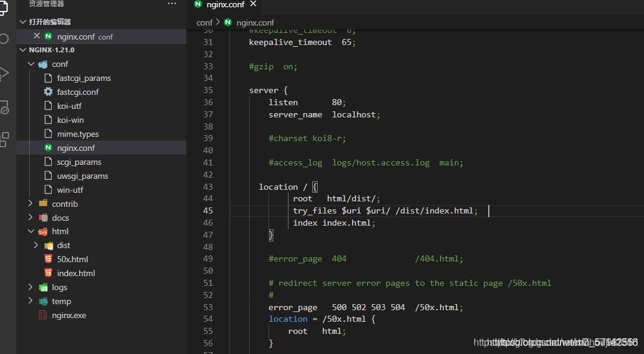Click the dist folder icon
The width and height of the screenshot is (644, 354).
pyautogui.click(x=48, y=246)
